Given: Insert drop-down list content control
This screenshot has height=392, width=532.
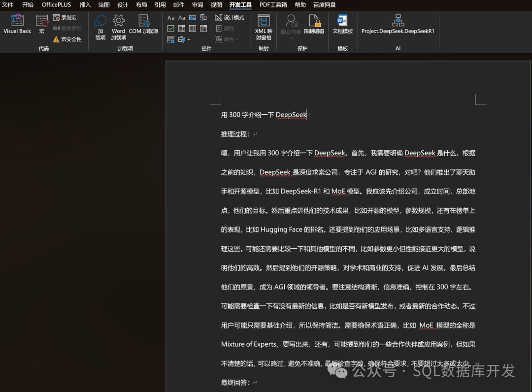Looking at the screenshot, I should (x=193, y=29).
